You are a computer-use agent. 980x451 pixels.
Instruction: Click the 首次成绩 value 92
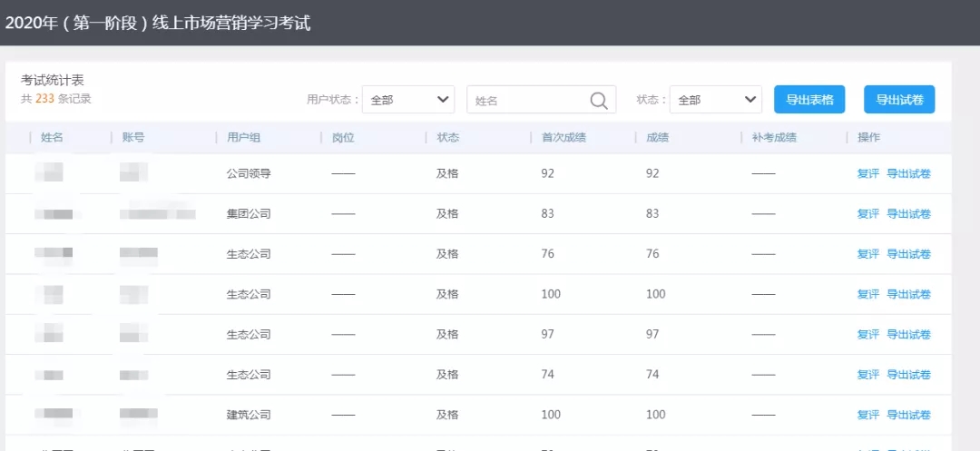tap(548, 173)
